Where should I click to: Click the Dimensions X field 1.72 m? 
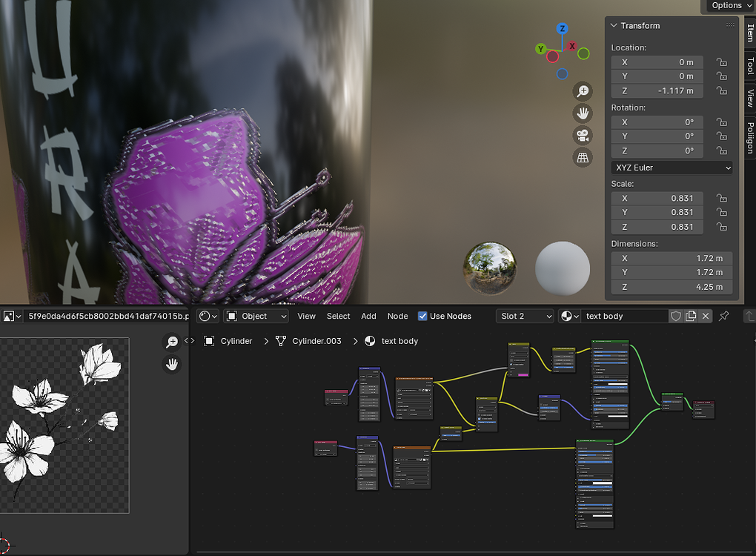coord(672,258)
